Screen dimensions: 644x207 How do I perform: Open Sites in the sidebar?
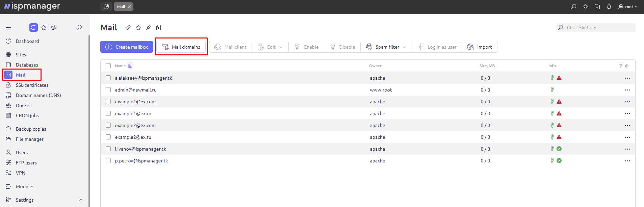[21, 55]
